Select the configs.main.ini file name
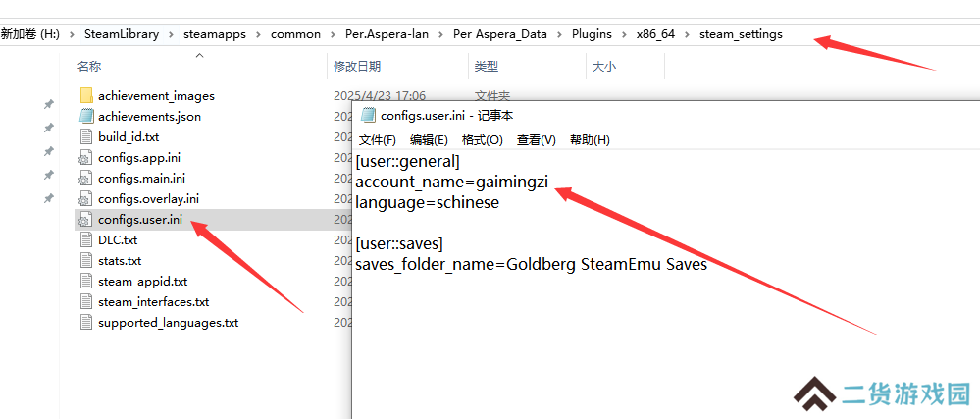The image size is (980, 419). coord(142,179)
